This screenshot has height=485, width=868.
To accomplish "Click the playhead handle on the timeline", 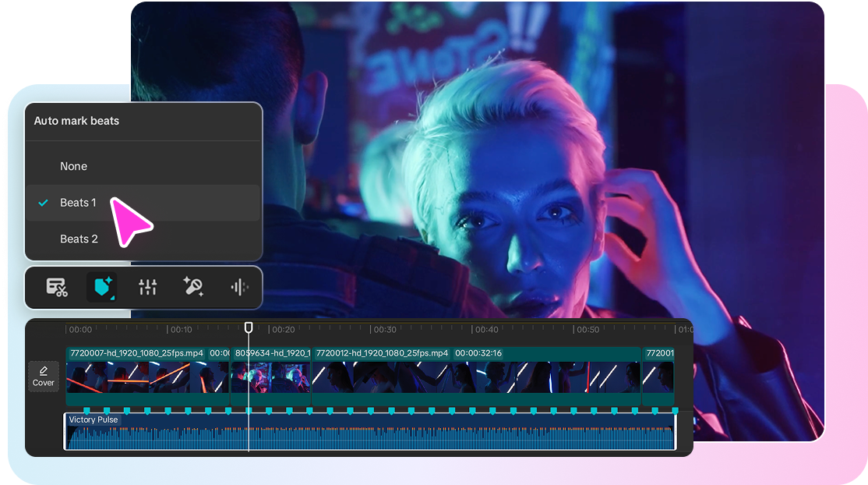I will [249, 328].
